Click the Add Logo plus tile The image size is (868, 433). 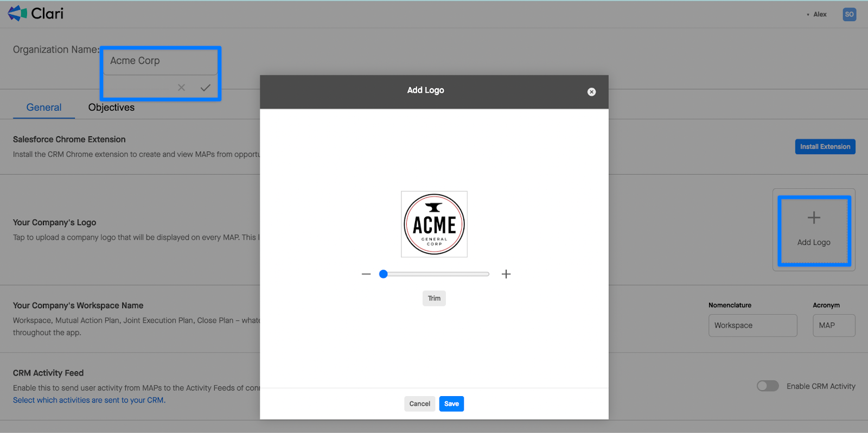point(814,230)
